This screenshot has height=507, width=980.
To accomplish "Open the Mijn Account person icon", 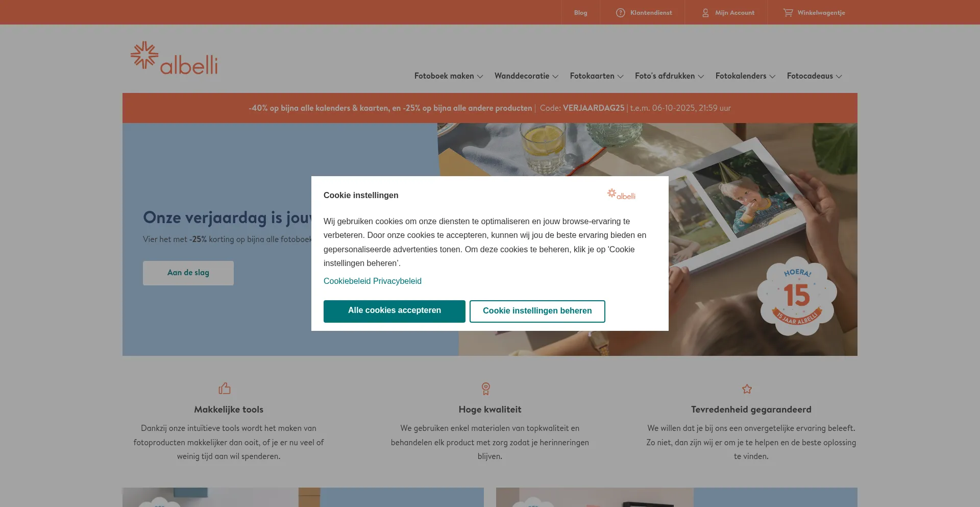I will 705,13.
